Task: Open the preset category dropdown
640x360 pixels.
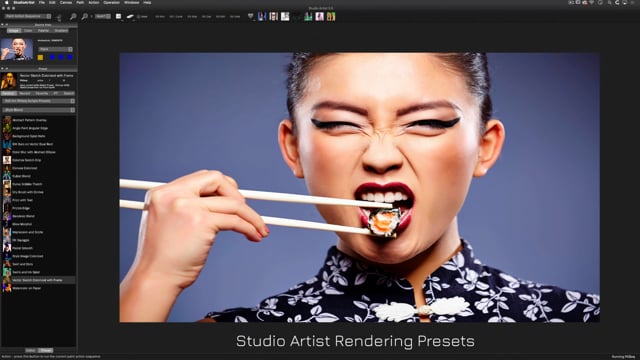Action: point(38,101)
